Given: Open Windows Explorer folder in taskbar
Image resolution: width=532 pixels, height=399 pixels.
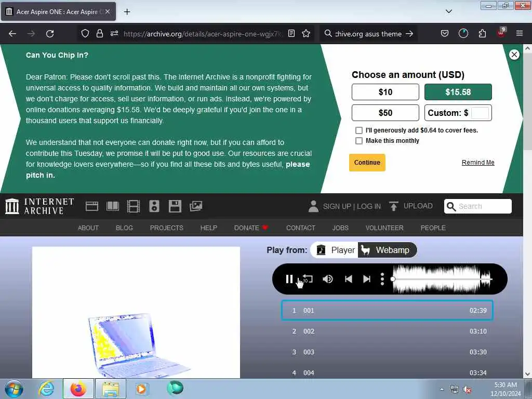Looking at the screenshot, I should (x=111, y=389).
